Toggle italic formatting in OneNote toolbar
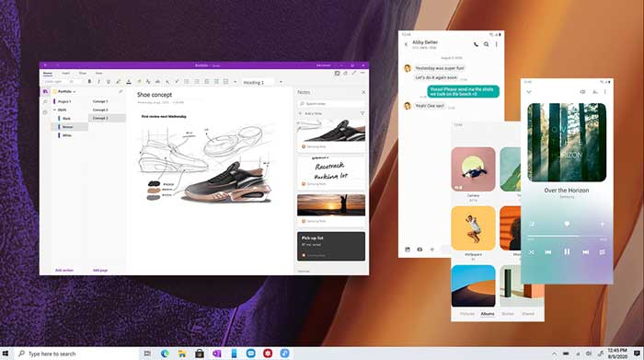 99,82
